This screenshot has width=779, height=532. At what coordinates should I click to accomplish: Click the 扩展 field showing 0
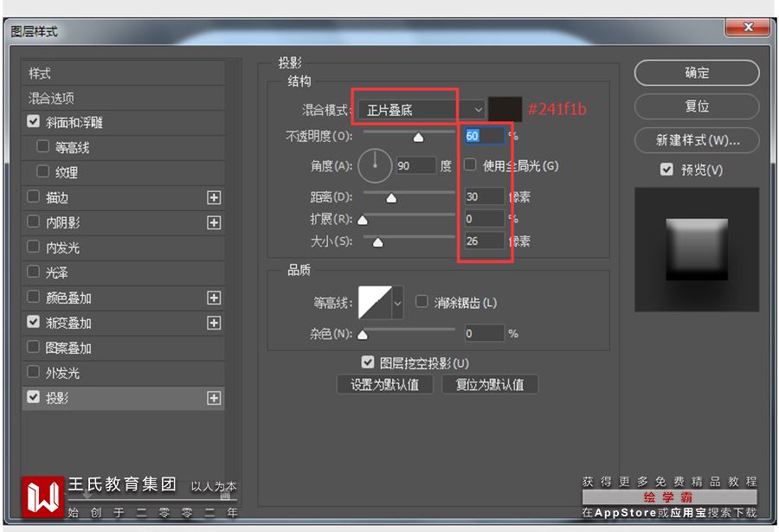485,219
